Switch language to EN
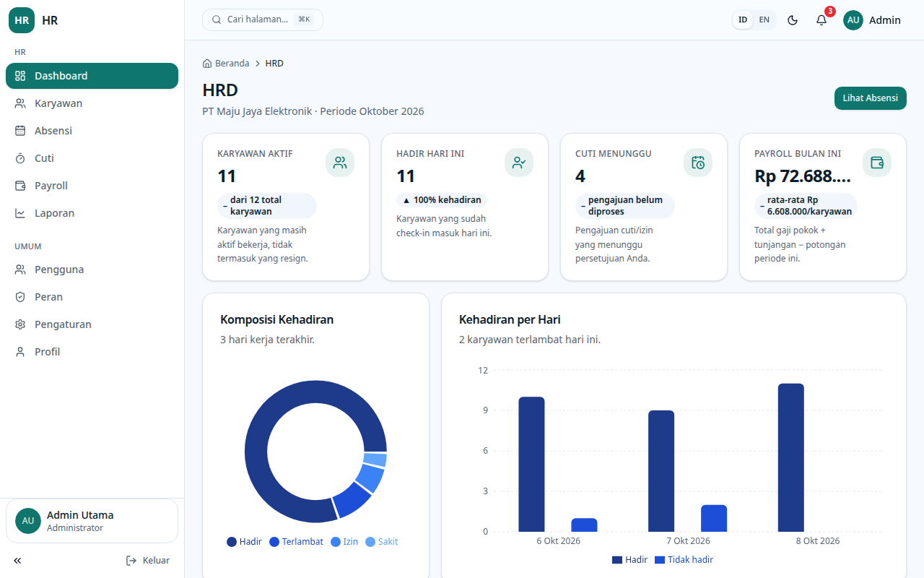The height and width of the screenshot is (578, 924). pyautogui.click(x=764, y=20)
